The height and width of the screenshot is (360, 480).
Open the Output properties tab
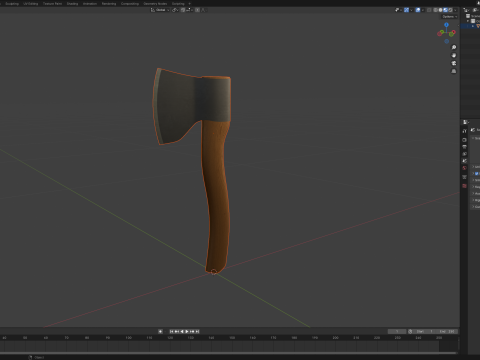coord(464,147)
